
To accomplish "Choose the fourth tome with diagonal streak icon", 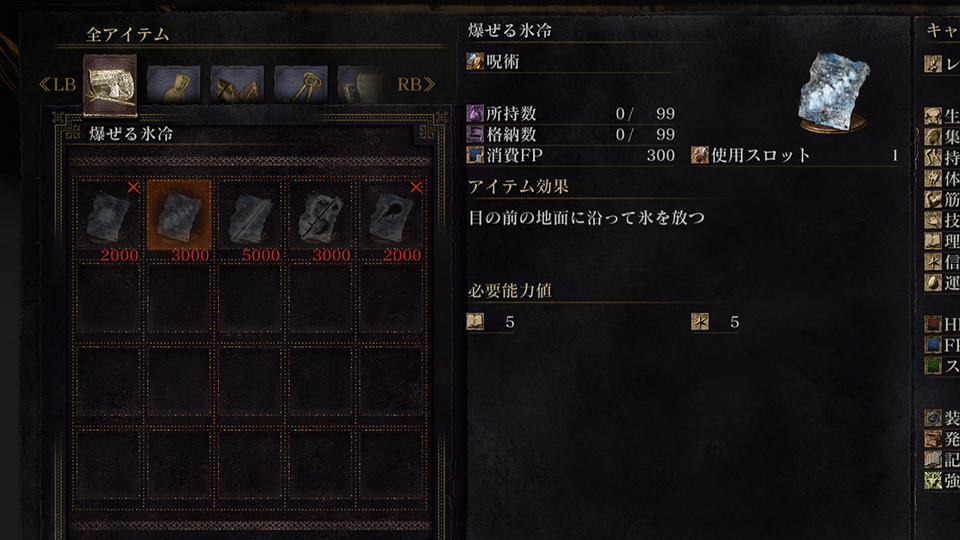I will tap(320, 221).
